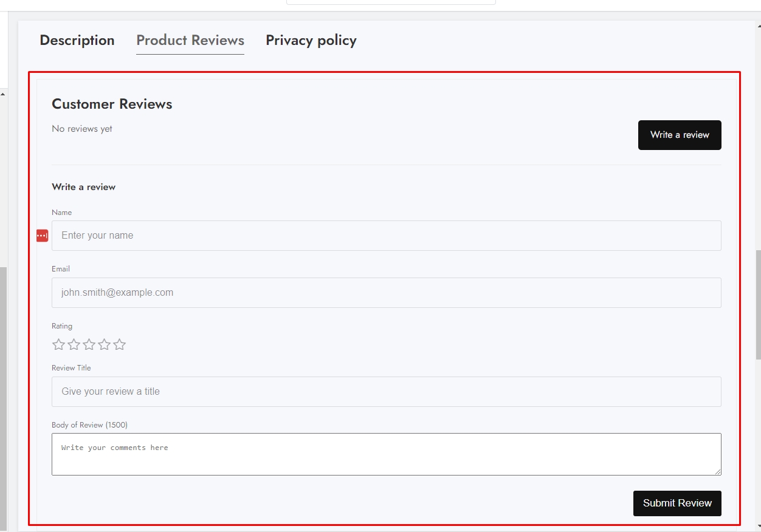
Task: Click the left panel scroll-up arrow
Action: [x=3, y=94]
